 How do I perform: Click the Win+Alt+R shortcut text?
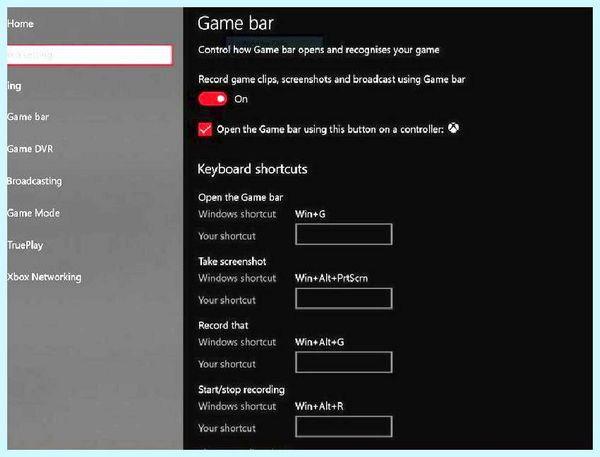[319, 406]
